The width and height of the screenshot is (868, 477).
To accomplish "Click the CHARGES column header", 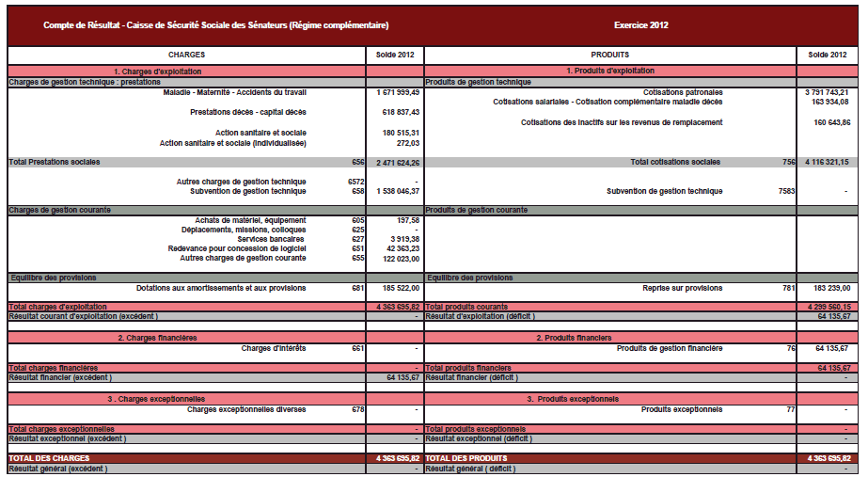I will [x=186, y=56].
